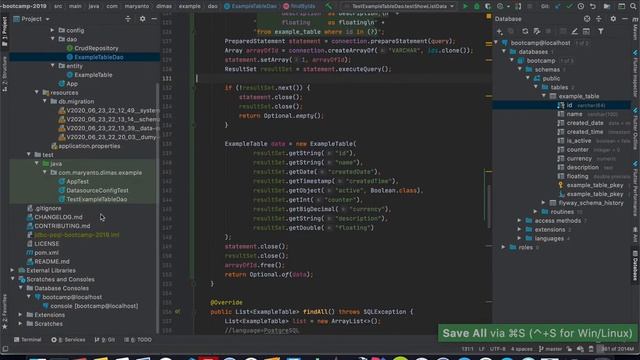Open the Database schema properties icon

click(537, 31)
